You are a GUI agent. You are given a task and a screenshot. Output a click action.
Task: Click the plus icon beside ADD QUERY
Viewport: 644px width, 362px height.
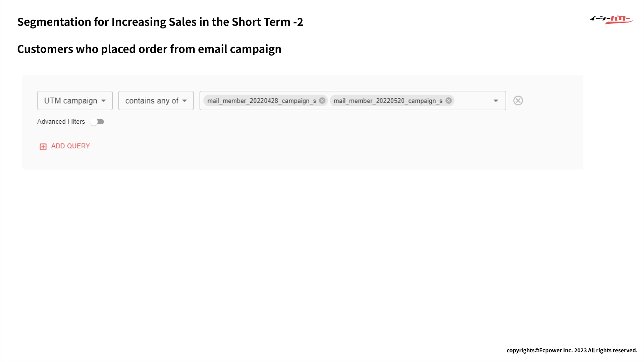point(43,147)
